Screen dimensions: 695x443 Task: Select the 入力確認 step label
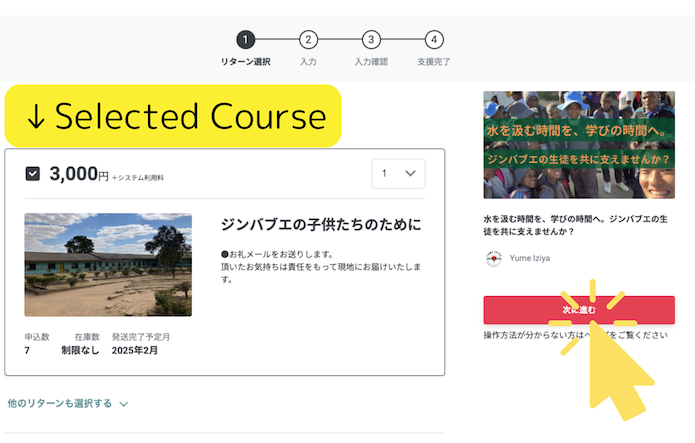pyautogui.click(x=371, y=62)
